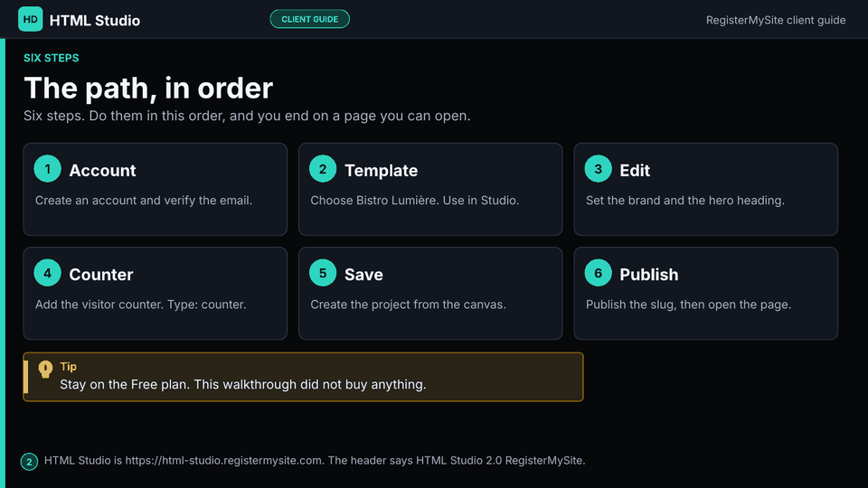Click the footnote about html-studio.registermysite.com
Image resolution: width=868 pixels, height=488 pixels.
(315, 460)
